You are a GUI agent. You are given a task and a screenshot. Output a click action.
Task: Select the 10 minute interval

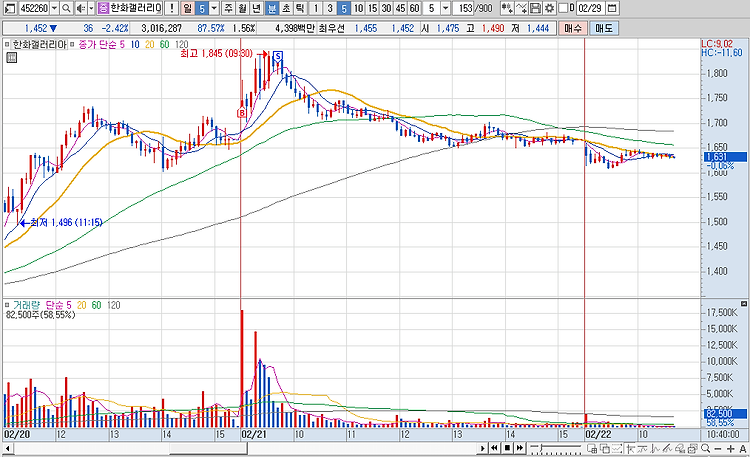358,8
